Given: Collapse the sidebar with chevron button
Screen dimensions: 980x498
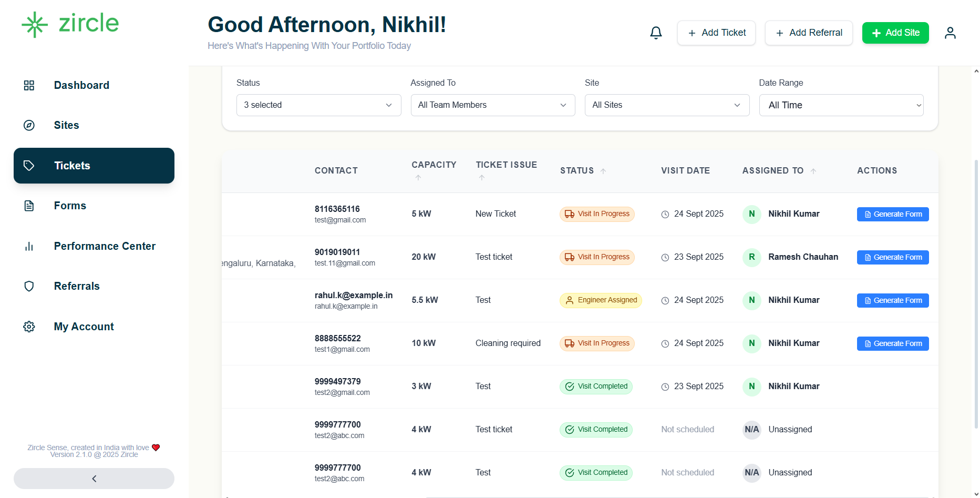Looking at the screenshot, I should (94, 479).
